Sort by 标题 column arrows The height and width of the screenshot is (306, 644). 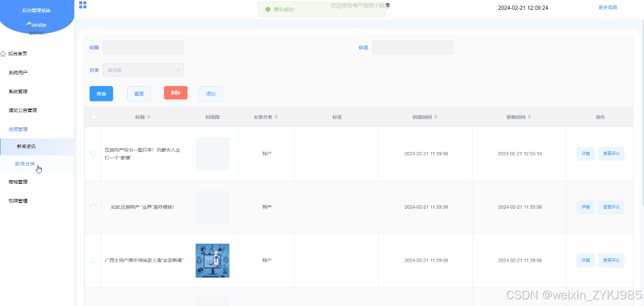(x=149, y=117)
